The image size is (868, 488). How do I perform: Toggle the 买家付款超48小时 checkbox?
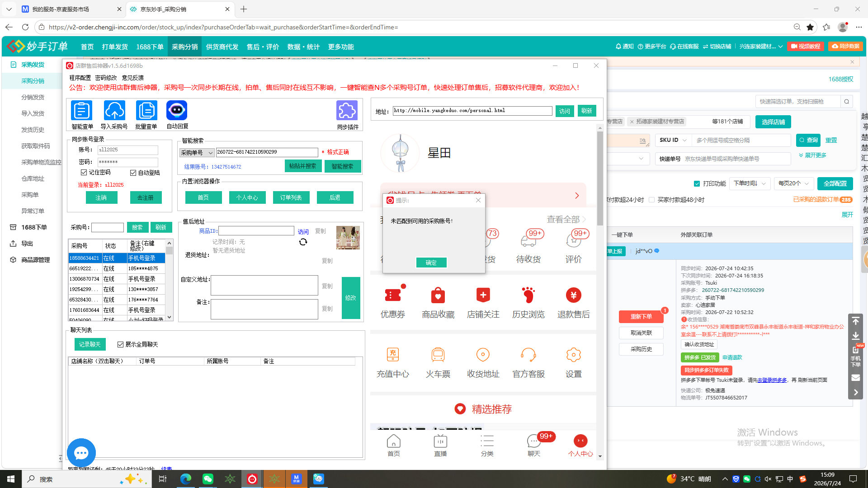pyautogui.click(x=651, y=200)
